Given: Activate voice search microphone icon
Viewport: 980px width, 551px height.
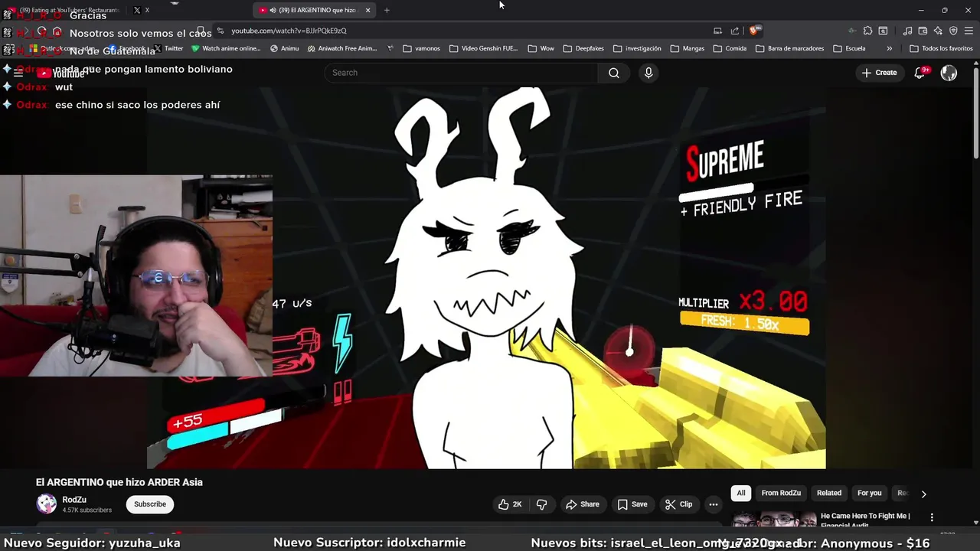Looking at the screenshot, I should click(648, 73).
